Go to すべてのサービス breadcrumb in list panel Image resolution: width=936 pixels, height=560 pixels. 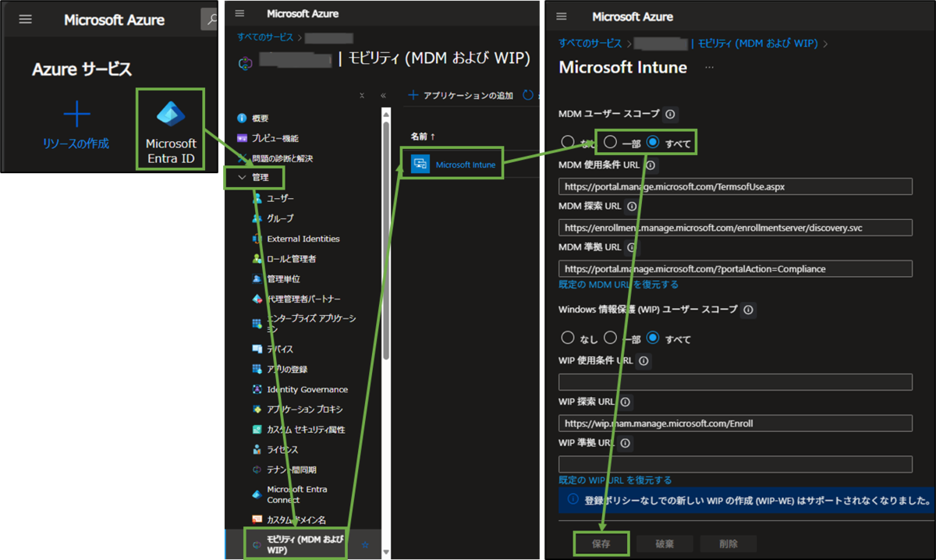pyautogui.click(x=265, y=37)
